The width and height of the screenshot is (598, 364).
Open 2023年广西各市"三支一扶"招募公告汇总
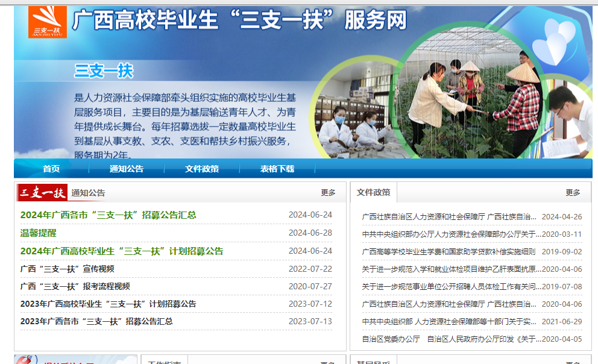(96, 322)
